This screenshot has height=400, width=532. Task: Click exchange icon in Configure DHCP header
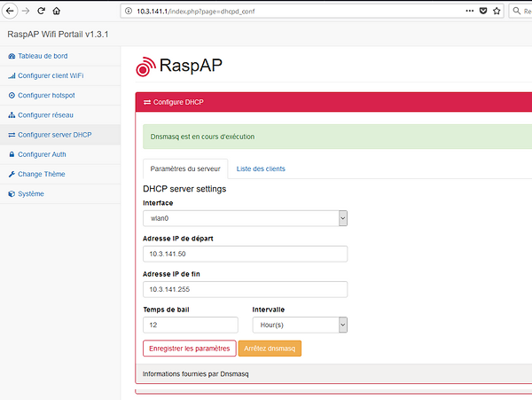click(x=147, y=102)
